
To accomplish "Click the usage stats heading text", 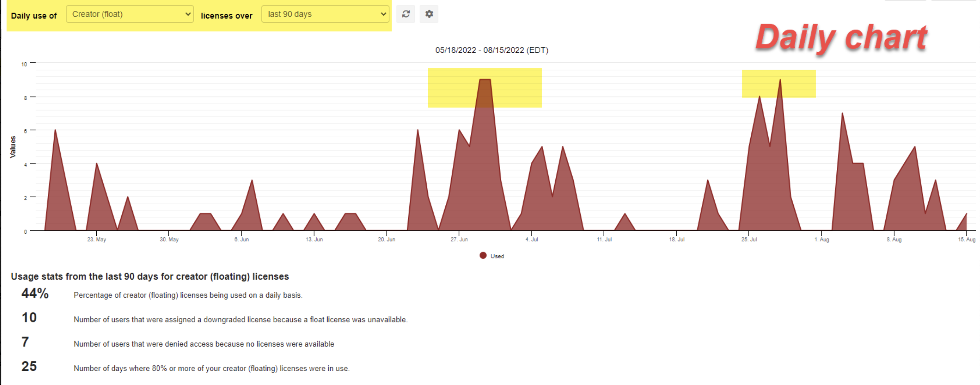I will point(150,276).
